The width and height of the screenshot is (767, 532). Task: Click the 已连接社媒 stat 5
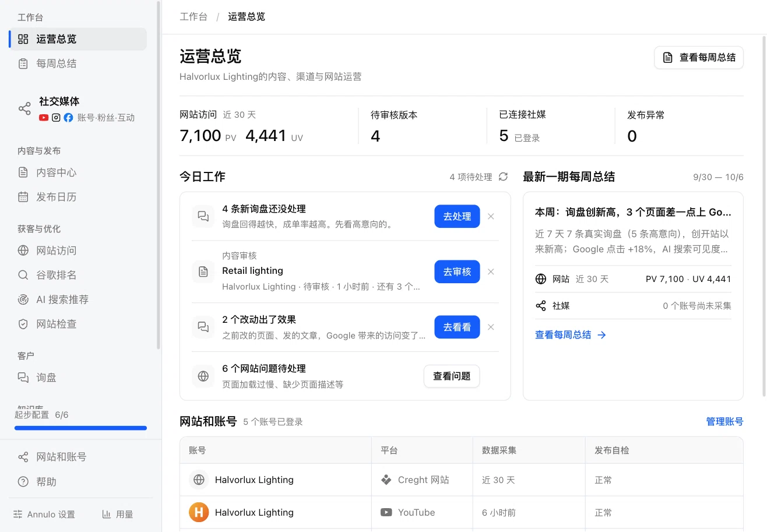(x=504, y=136)
